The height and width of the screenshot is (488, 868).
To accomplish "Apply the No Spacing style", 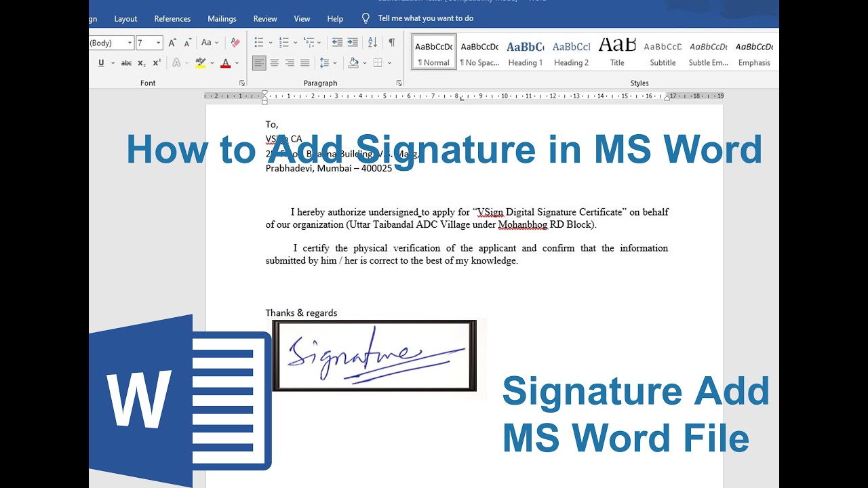I will (x=479, y=52).
